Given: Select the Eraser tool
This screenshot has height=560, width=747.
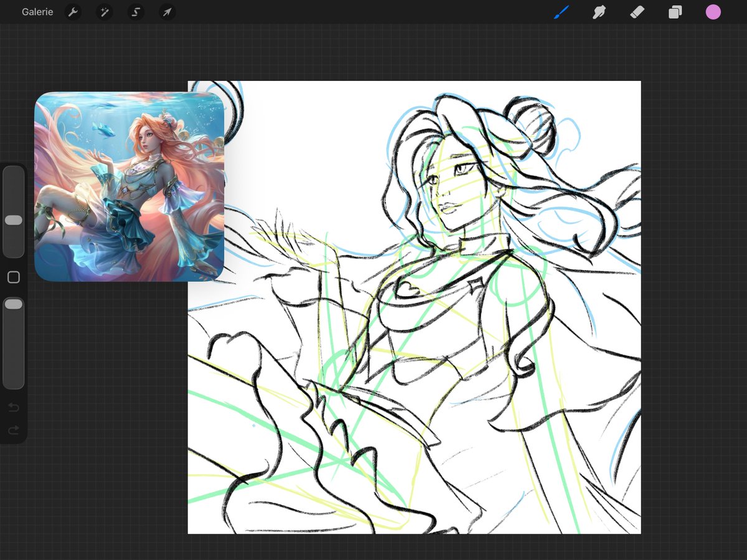Looking at the screenshot, I should coord(637,12).
